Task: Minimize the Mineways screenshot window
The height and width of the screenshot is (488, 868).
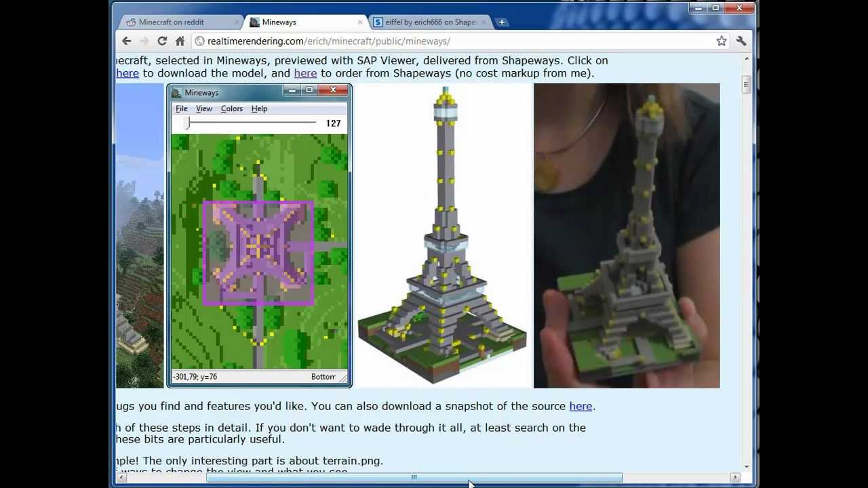Action: 292,90
